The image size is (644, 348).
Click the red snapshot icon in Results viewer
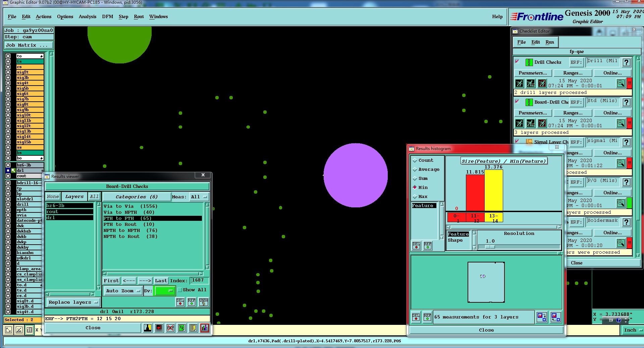[159, 328]
